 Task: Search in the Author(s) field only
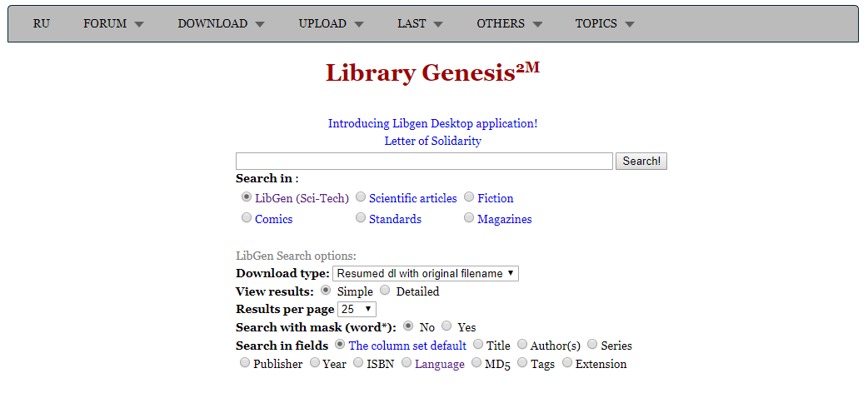coord(521,345)
